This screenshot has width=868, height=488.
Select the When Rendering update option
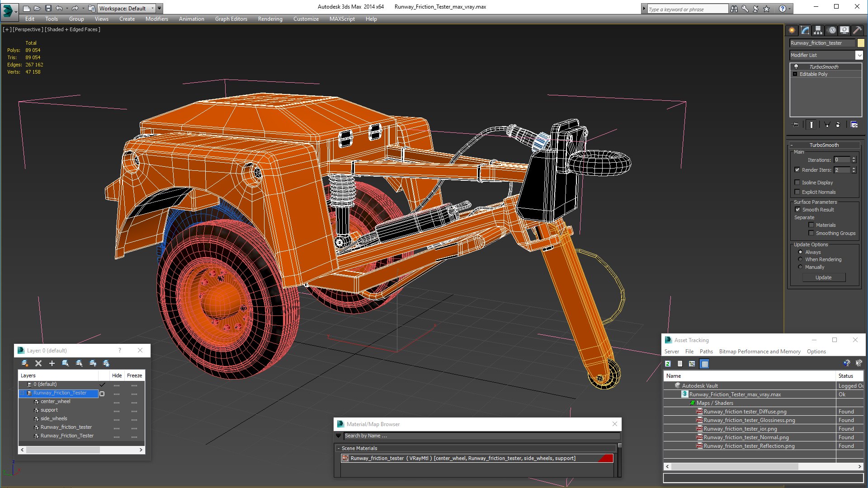click(801, 259)
